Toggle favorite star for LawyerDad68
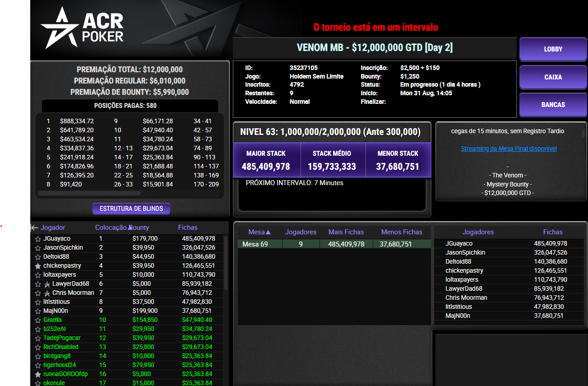588x386 pixels. [x=38, y=284]
